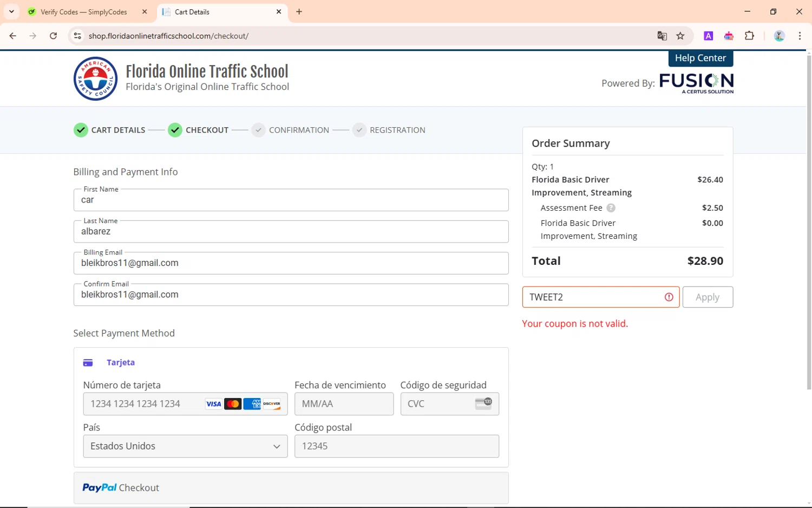Click the Fecha de vencimiento MM/AA field
Image resolution: width=812 pixels, height=508 pixels.
tap(344, 404)
